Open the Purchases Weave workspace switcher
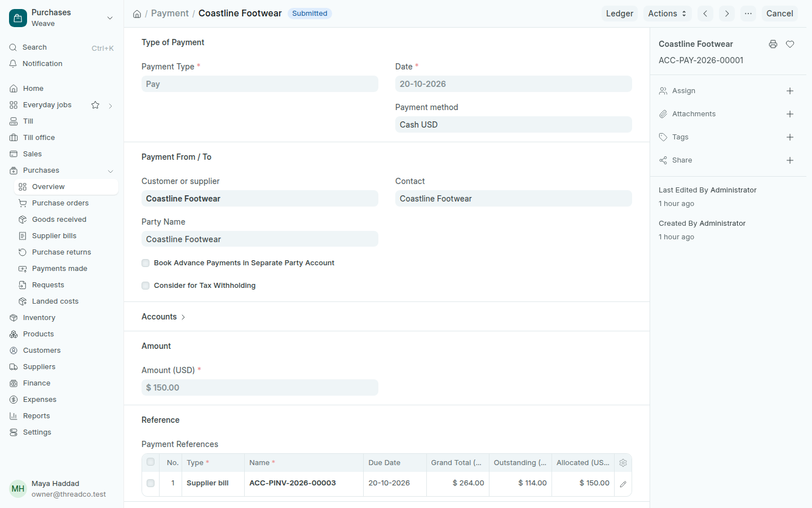Image resolution: width=812 pixels, height=508 pixels. 62,18
